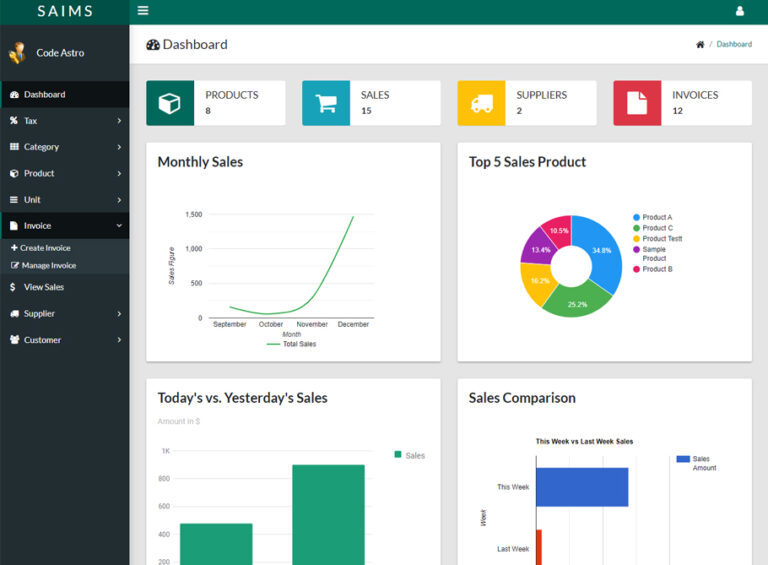The width and height of the screenshot is (768, 565).
Task: Click the Code Astro user avatar
Action: tap(17, 53)
